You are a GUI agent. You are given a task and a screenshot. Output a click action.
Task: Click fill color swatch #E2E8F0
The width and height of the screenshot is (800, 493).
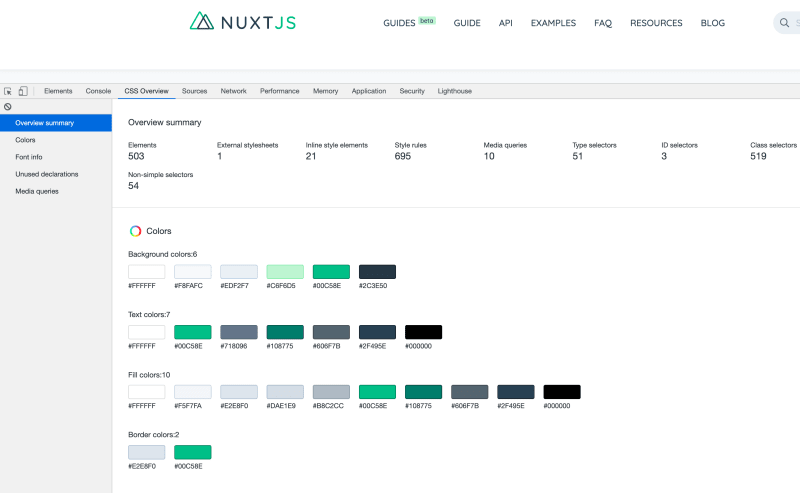pyautogui.click(x=239, y=392)
